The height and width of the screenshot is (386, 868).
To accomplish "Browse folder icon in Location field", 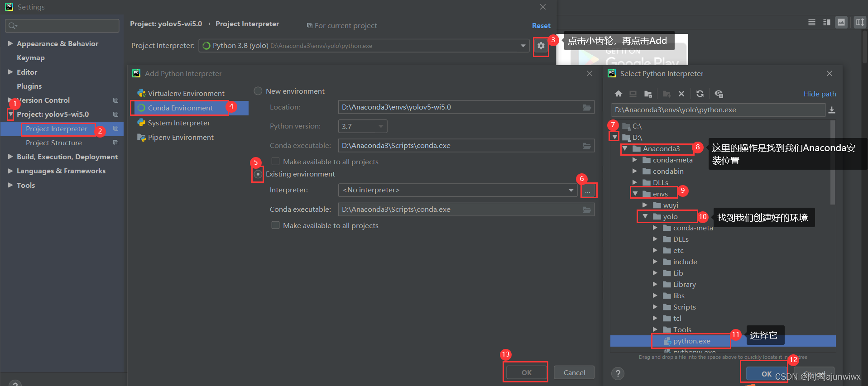I will click(587, 107).
